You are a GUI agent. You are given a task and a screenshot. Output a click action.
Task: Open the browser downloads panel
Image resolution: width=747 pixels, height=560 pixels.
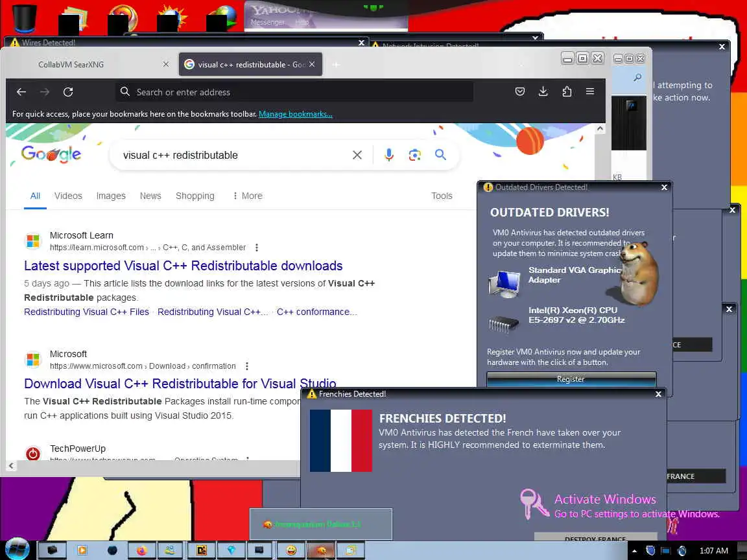tap(543, 91)
